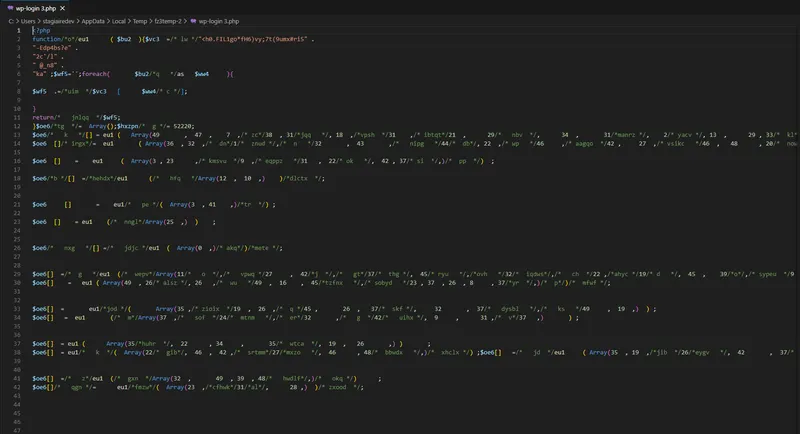Click the 'mfwf' comment on line 30
The image size is (800, 434).
click(x=589, y=283)
